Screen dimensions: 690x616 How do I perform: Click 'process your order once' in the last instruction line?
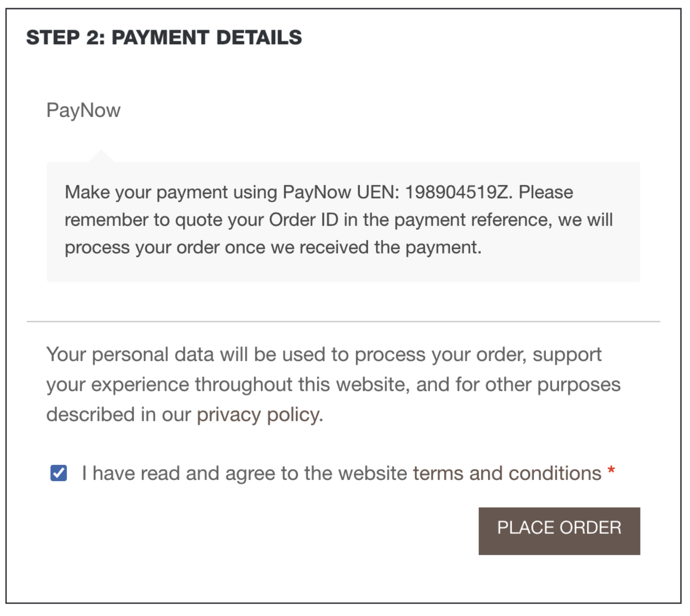(x=164, y=247)
